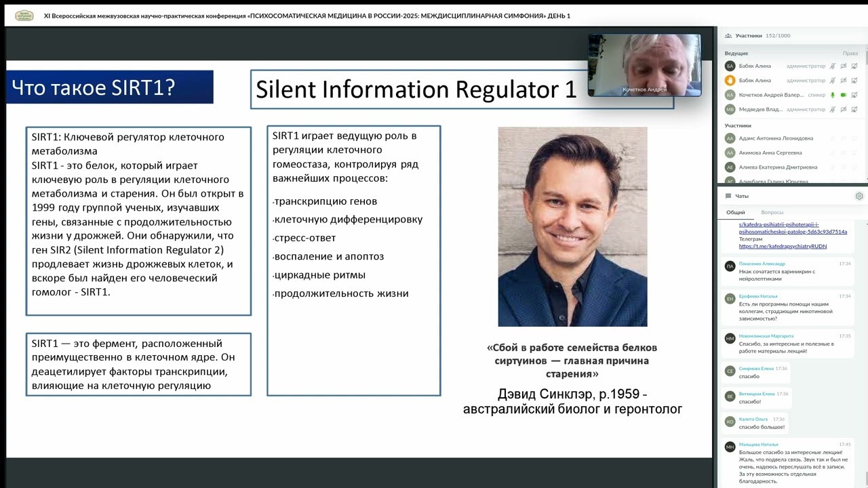Toggle disabled camera of Медведев row
The width and height of the screenshot is (868, 488).
pos(844,109)
